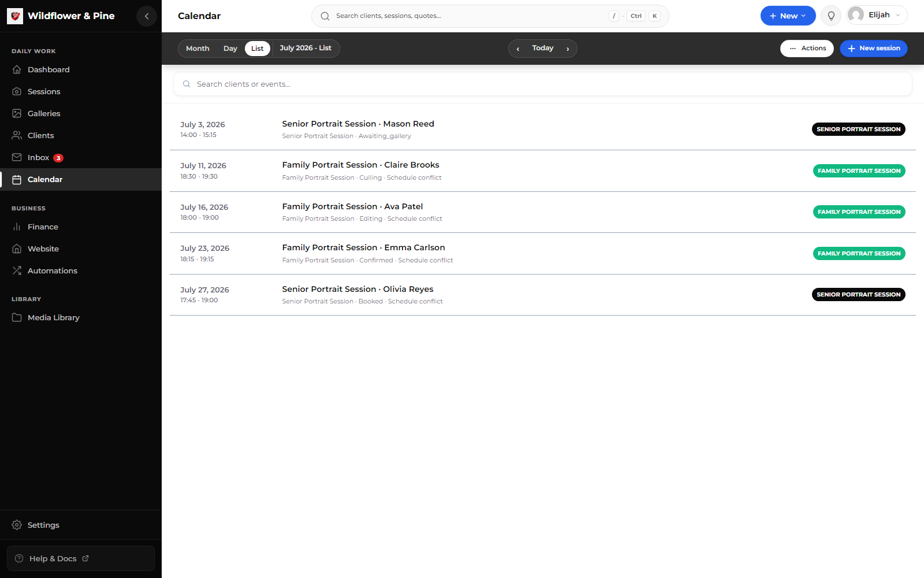The image size is (924, 578).
Task: Collapse the sidebar with the chevron button
Action: pyautogui.click(x=147, y=16)
